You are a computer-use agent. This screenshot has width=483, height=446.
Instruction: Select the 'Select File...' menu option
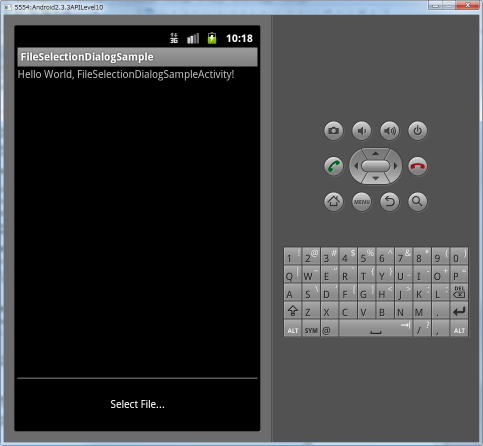tap(137, 404)
